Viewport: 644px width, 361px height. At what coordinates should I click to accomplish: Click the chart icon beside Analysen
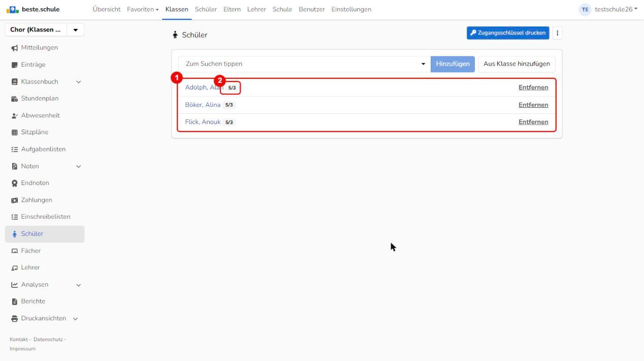point(14,285)
